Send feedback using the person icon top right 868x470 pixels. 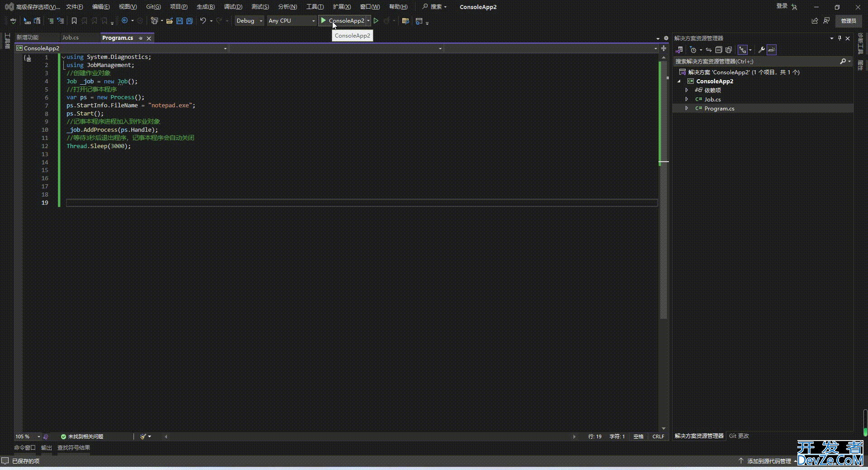(826, 21)
